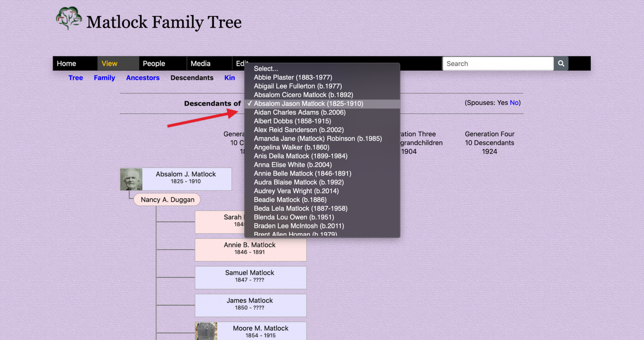Click Nancy A. Duggan's name bubble
The height and width of the screenshot is (340, 644).
pyautogui.click(x=166, y=200)
